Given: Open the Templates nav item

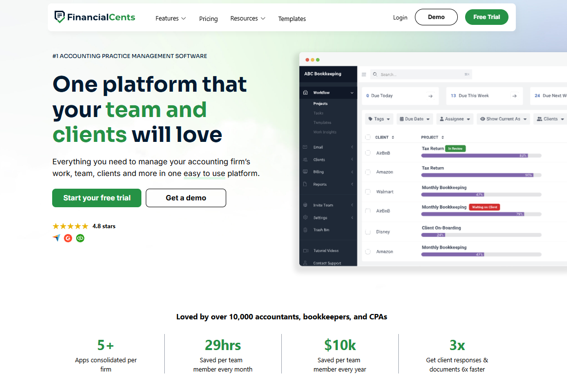Looking at the screenshot, I should [x=292, y=19].
